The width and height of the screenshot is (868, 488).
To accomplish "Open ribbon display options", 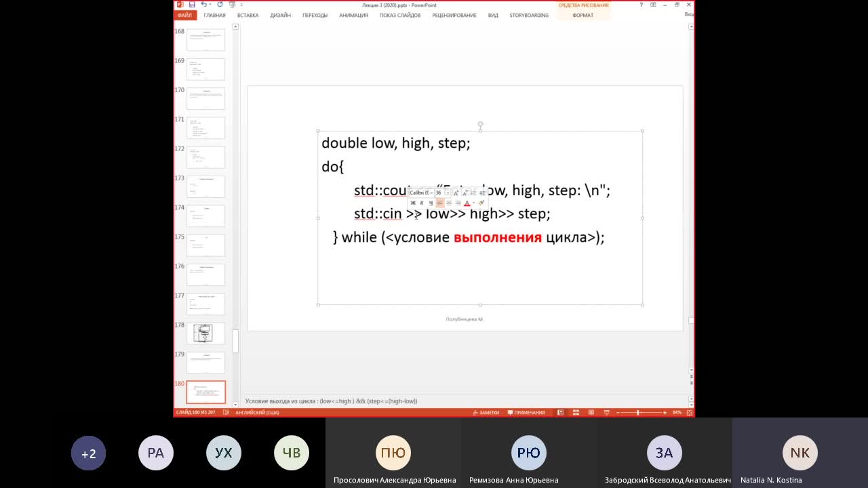I will coord(653,5).
